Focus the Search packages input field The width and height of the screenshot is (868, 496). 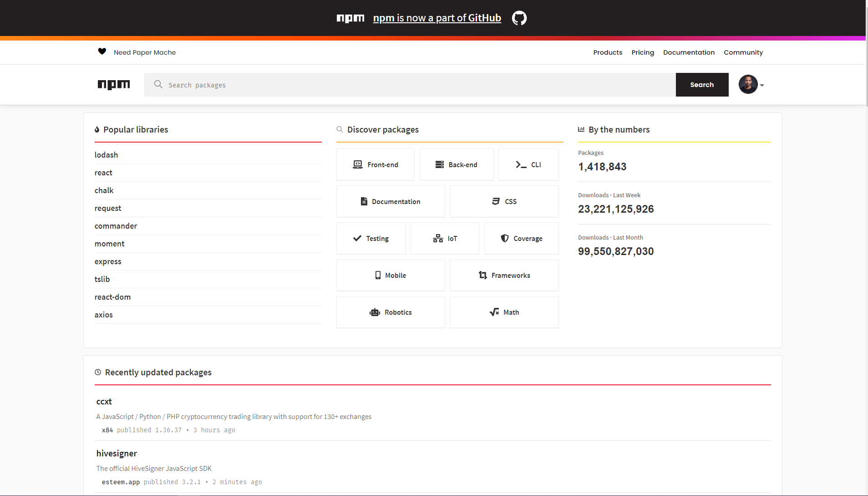pos(410,85)
